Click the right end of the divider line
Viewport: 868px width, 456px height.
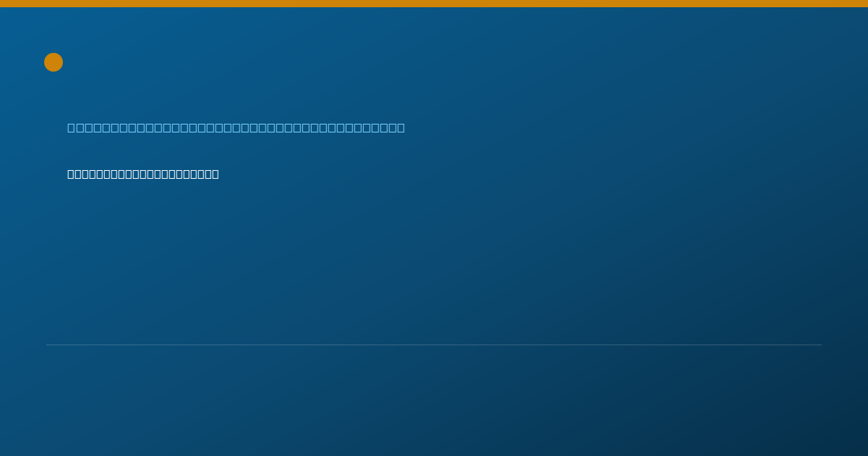[820, 345]
